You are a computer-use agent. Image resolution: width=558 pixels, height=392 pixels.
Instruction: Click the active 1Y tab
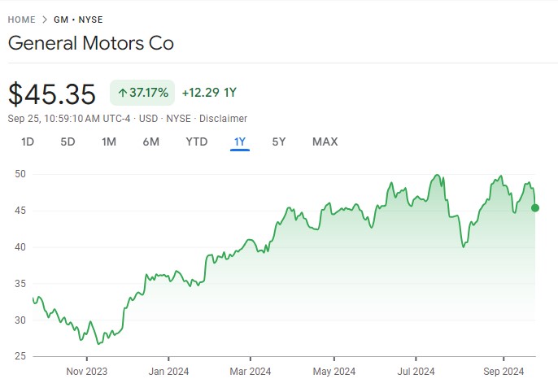(240, 142)
